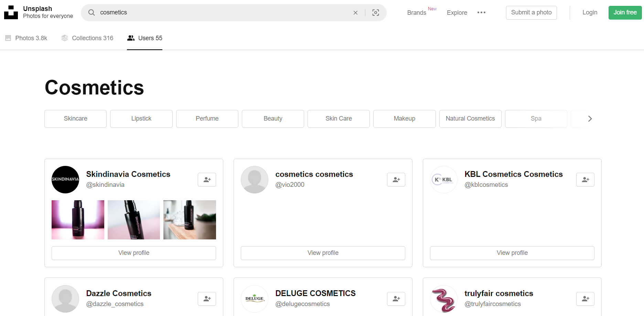Open the Brands menu item

coord(417,13)
